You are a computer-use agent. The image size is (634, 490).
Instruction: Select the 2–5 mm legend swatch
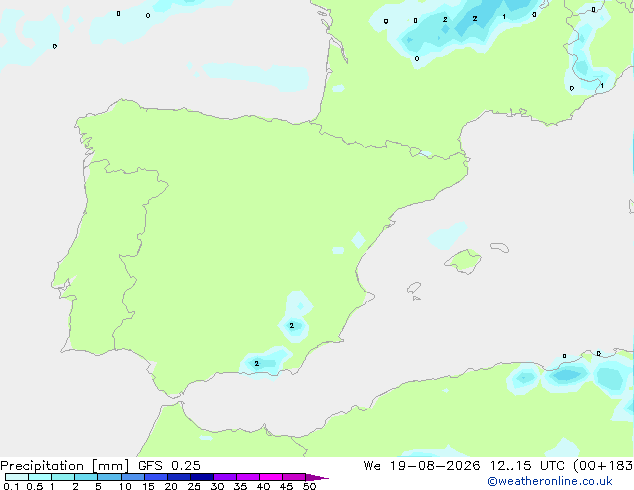(86, 477)
